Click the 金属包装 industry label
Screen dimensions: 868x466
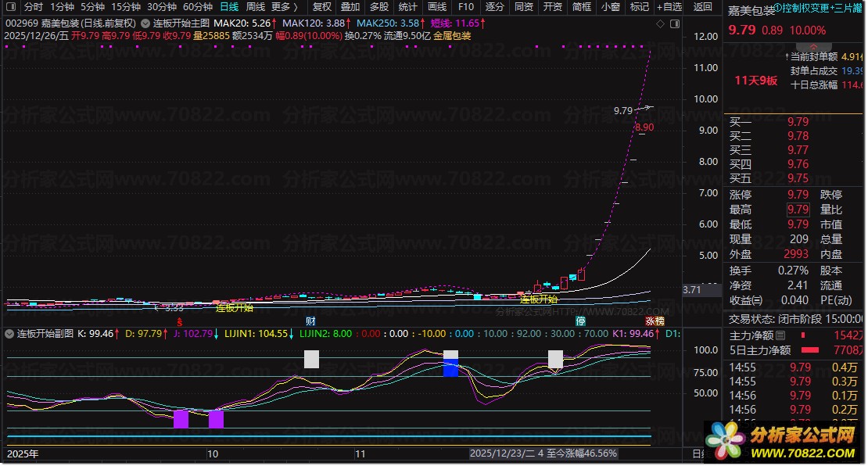point(452,35)
